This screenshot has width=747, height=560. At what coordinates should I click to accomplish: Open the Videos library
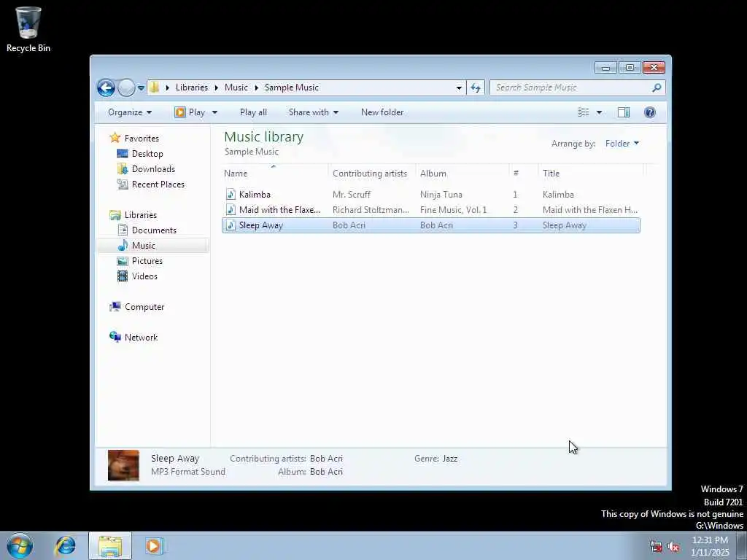tap(144, 276)
